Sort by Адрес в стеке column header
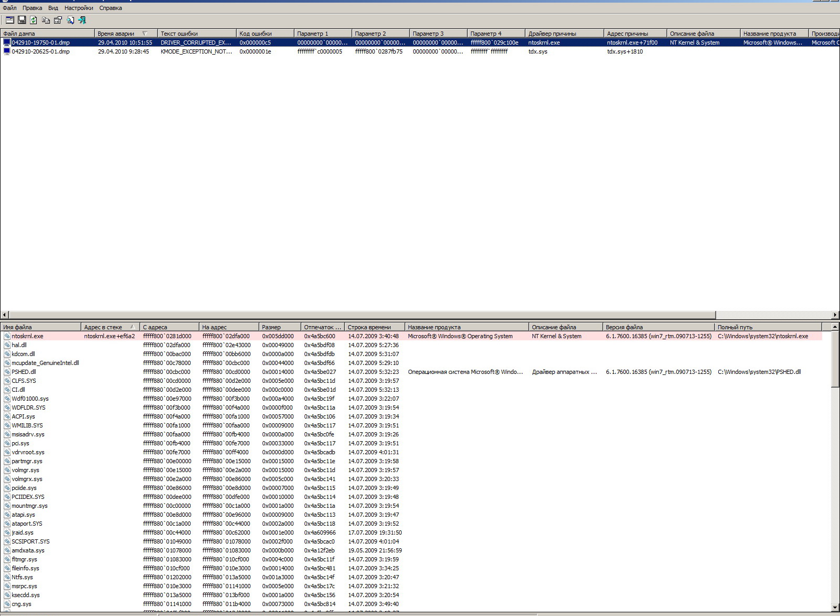 pos(103,327)
